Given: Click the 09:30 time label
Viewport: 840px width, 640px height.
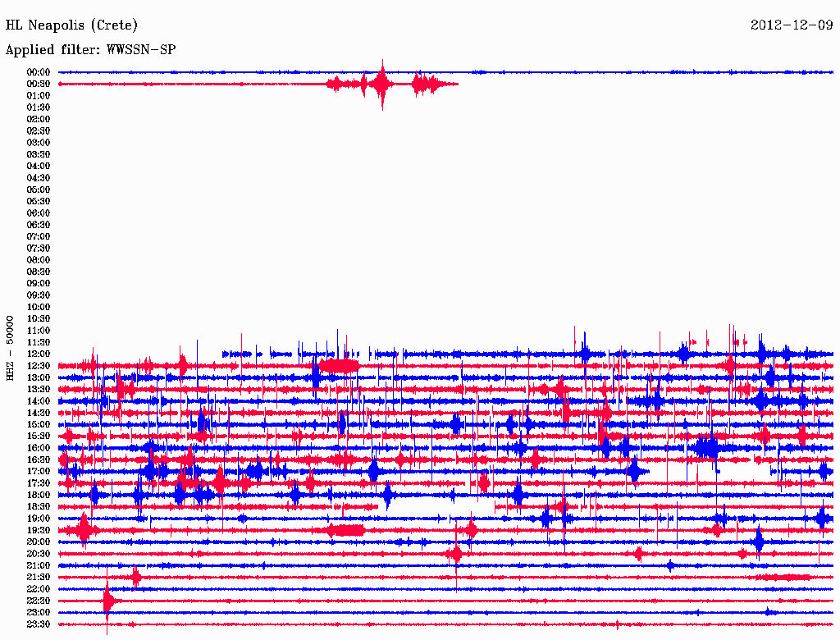Looking at the screenshot, I should (39, 295).
